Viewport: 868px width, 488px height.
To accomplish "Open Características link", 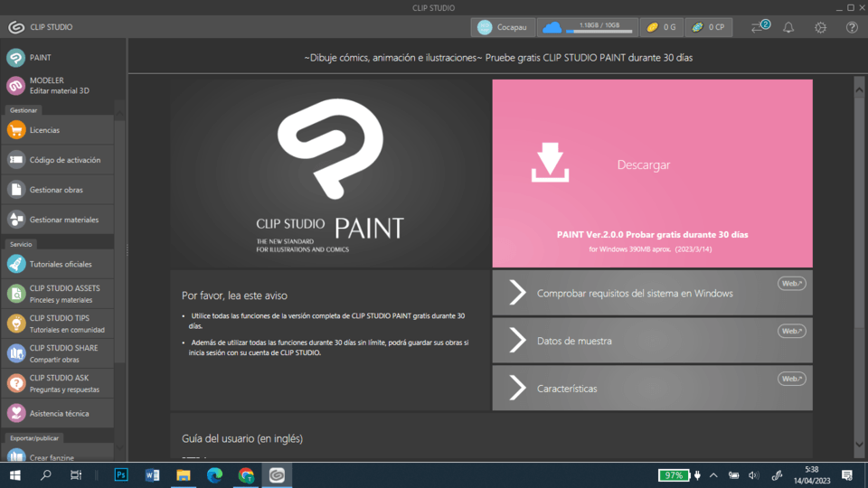I will click(x=652, y=388).
